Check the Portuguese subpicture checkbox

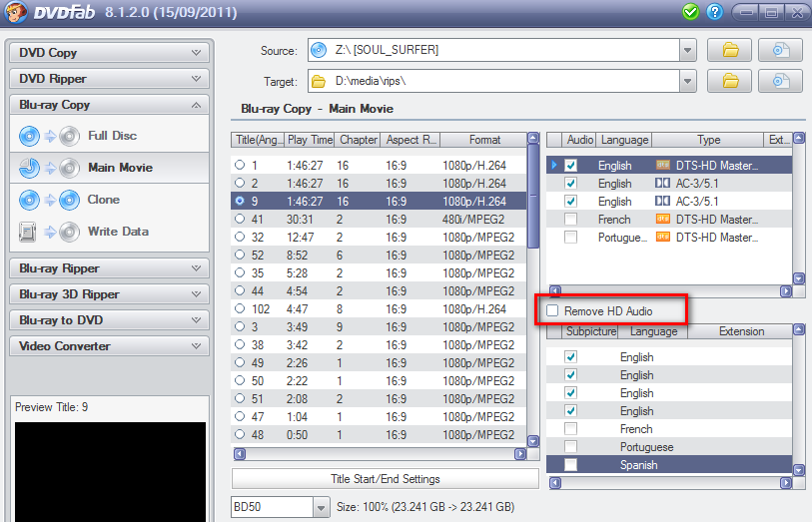pos(570,446)
